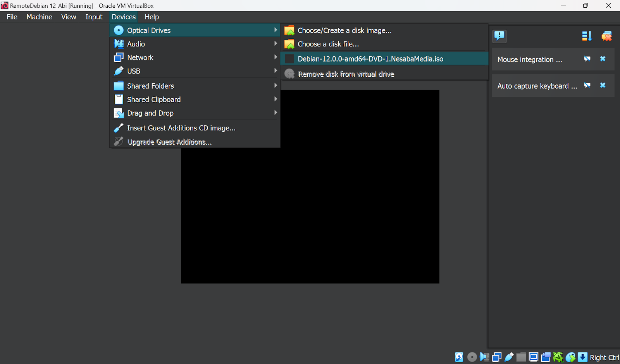Open the Input menu

pyautogui.click(x=94, y=17)
